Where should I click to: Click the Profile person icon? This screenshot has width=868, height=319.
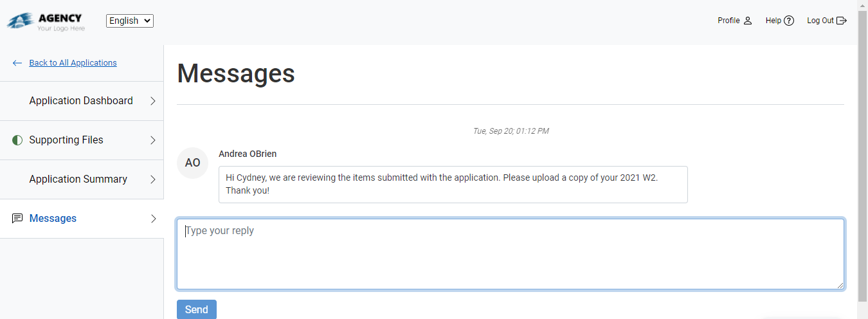748,21
